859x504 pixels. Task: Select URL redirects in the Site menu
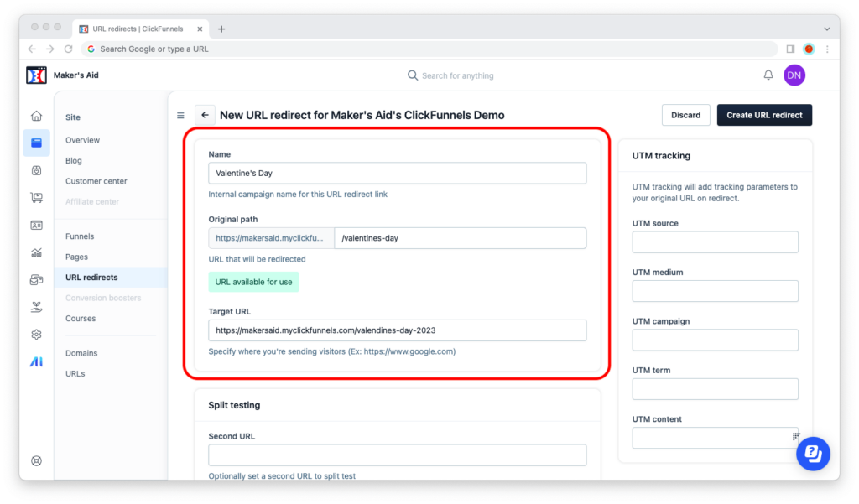(x=111, y=278)
